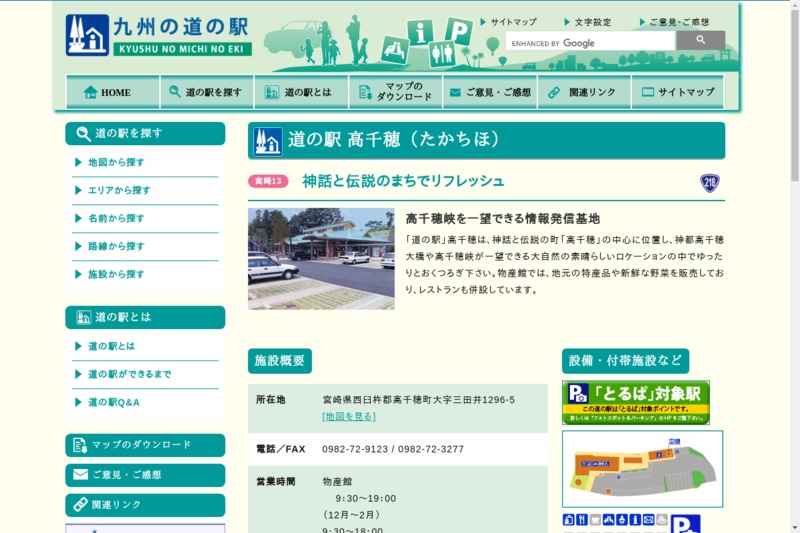Viewport: 800px width, 533px height.
Task: Click the とるぱ対象駅 banner
Action: (635, 402)
